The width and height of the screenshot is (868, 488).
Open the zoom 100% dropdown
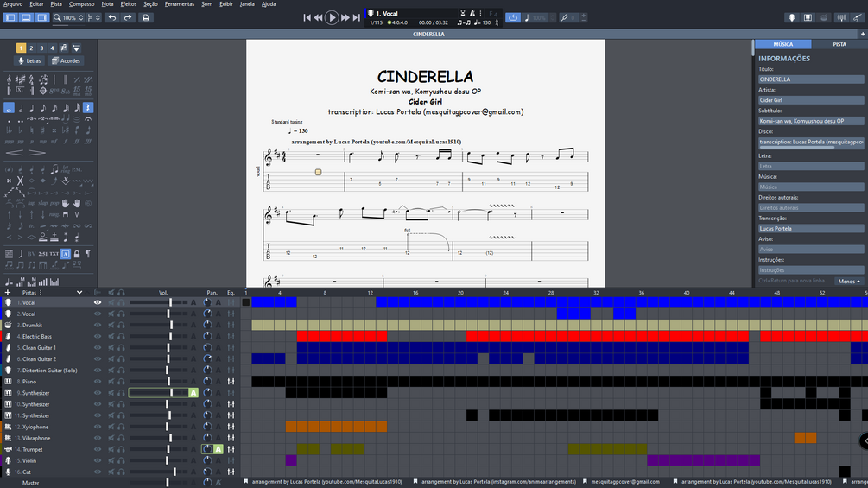tap(68, 17)
